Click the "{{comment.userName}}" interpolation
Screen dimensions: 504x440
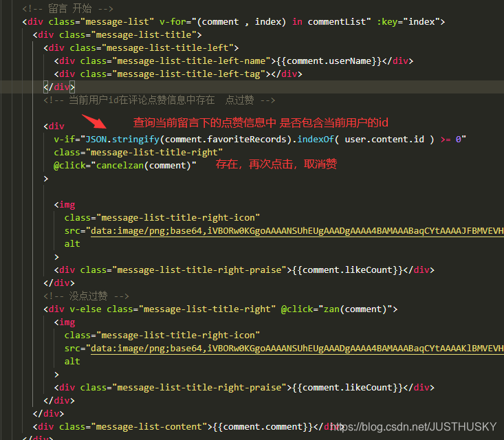[329, 60]
